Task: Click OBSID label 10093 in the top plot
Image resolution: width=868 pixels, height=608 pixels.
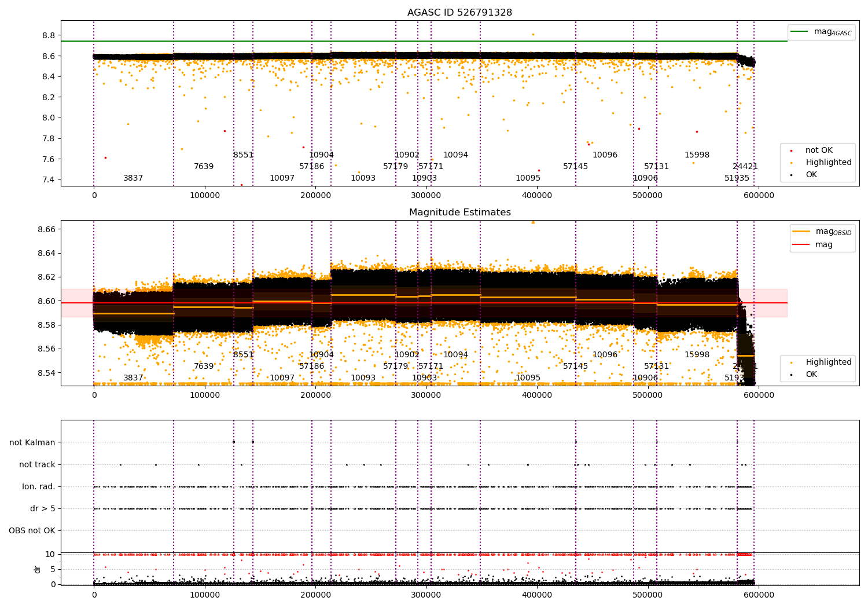Action: (x=363, y=178)
